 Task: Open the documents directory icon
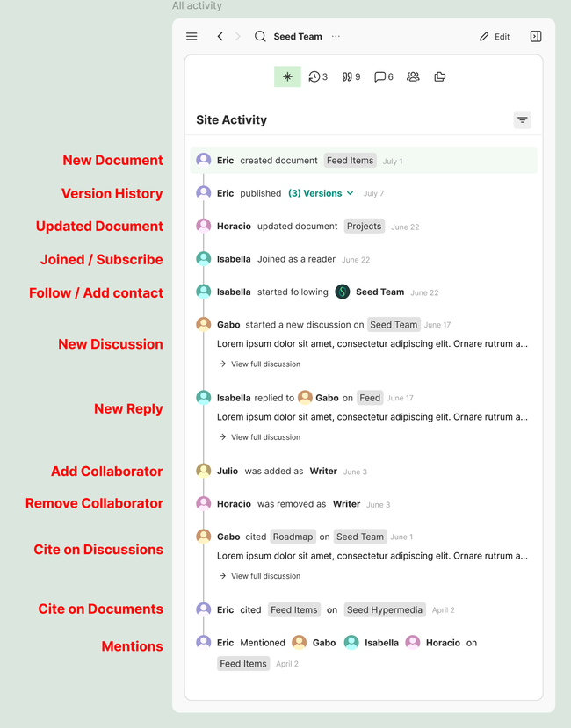[x=440, y=77]
